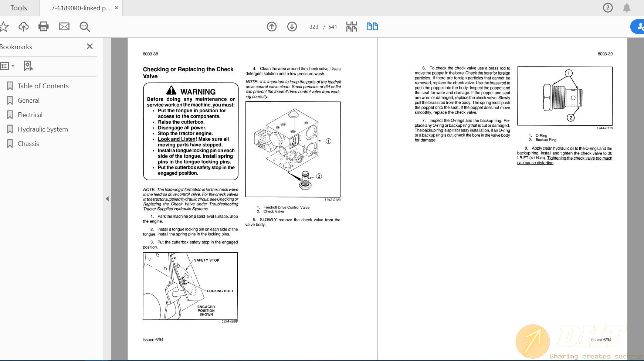Switch to the Tools tab

18,7
